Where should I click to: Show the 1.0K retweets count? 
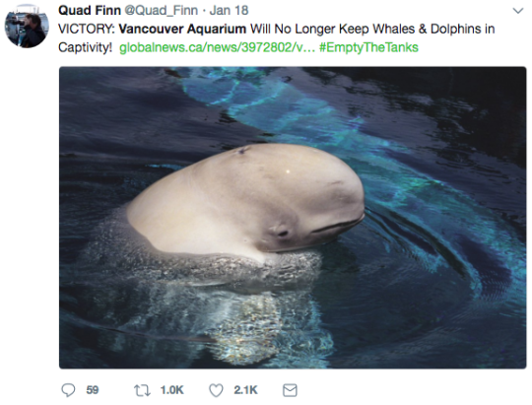tap(172, 390)
